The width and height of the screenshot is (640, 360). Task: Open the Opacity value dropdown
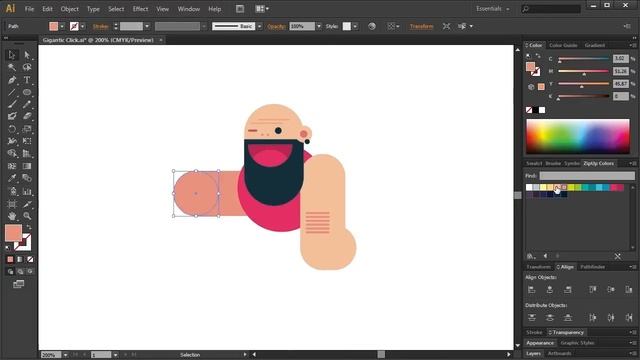pyautogui.click(x=319, y=27)
